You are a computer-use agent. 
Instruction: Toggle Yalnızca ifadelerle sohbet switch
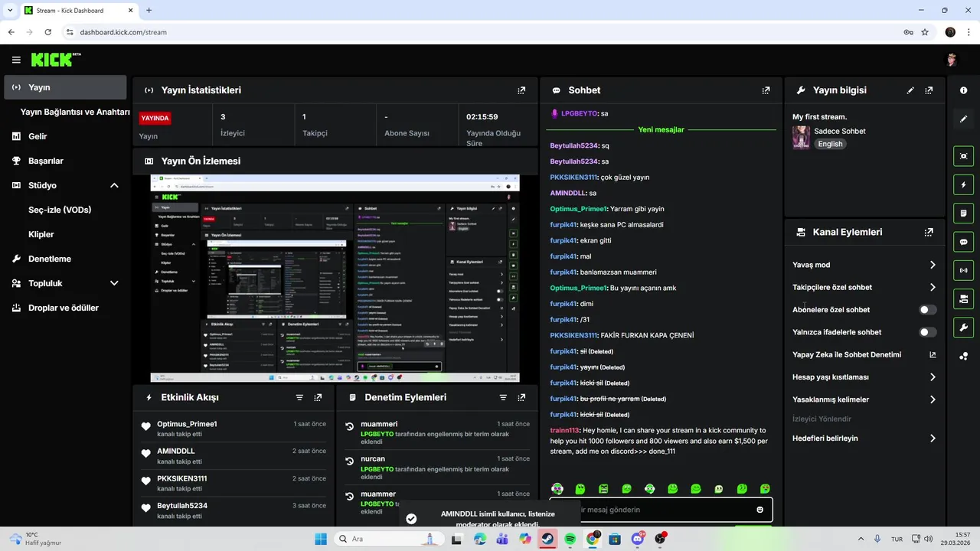point(927,332)
